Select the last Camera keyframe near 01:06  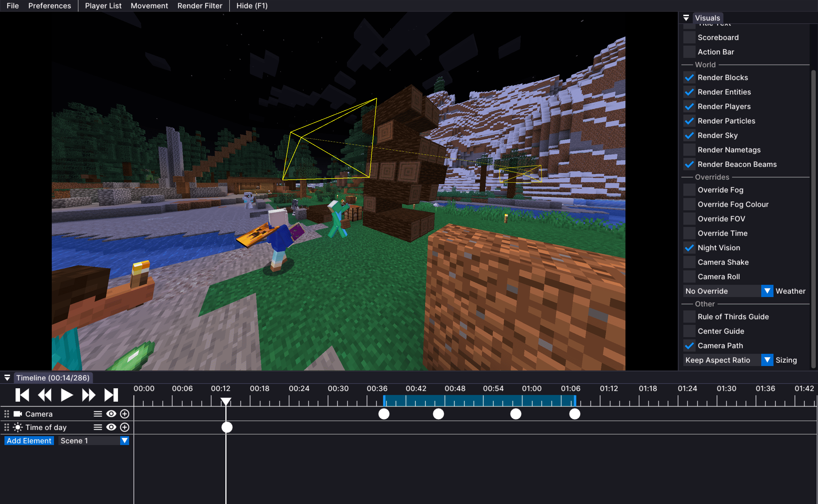pos(575,414)
